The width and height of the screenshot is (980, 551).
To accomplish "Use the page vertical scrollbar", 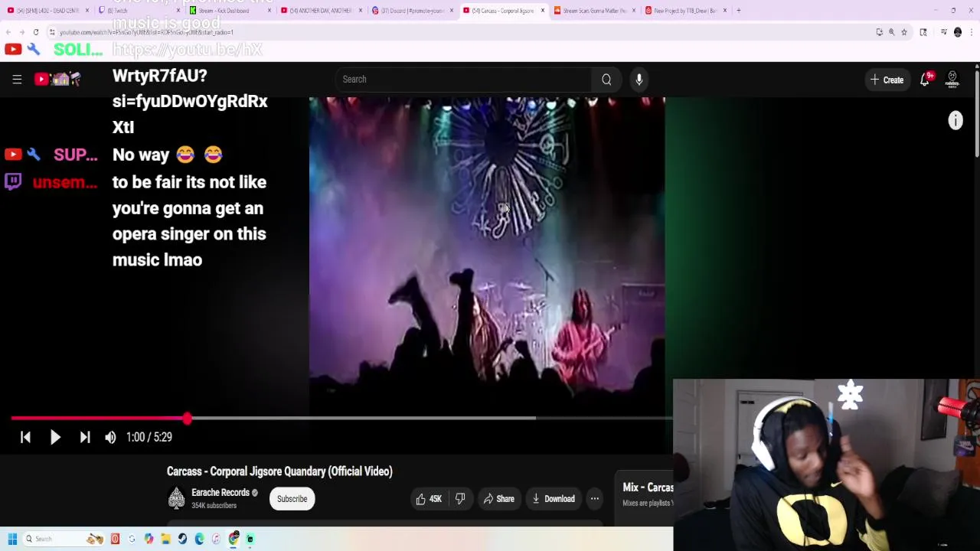I will [977, 115].
